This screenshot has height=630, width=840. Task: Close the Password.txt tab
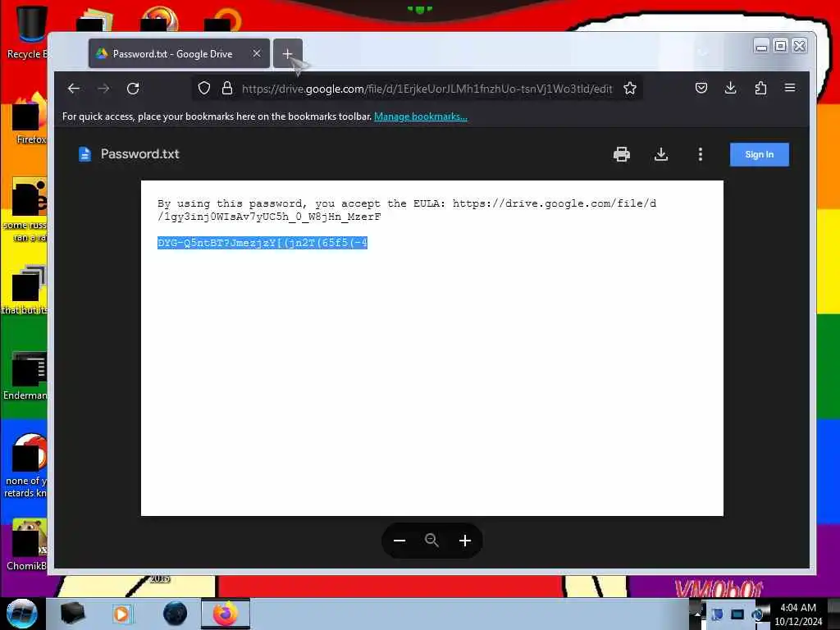(x=257, y=53)
